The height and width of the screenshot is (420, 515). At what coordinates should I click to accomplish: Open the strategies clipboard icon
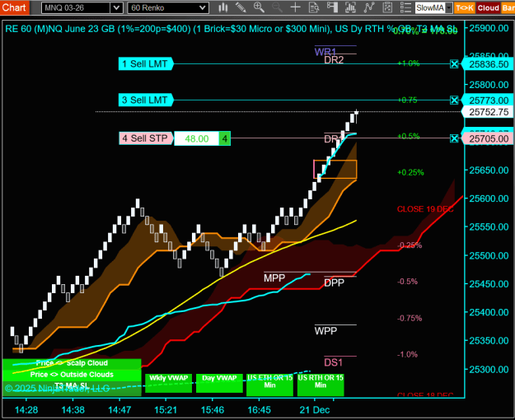click(x=387, y=7)
